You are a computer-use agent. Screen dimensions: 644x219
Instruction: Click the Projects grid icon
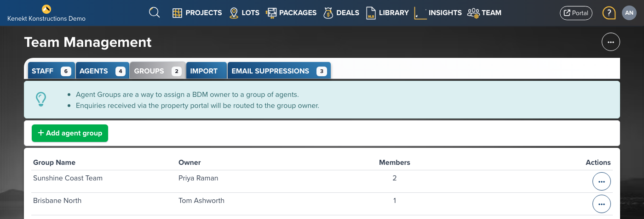coord(178,13)
